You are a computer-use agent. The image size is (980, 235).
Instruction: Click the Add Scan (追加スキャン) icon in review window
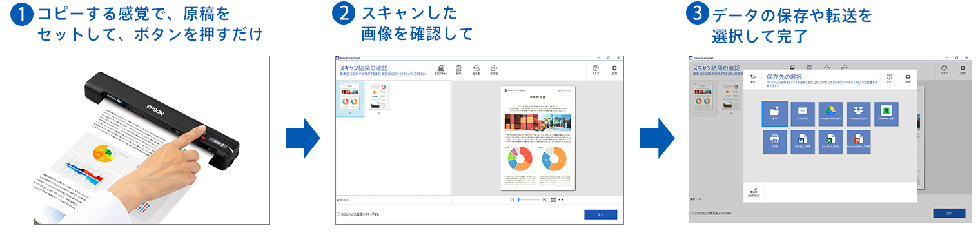441,70
